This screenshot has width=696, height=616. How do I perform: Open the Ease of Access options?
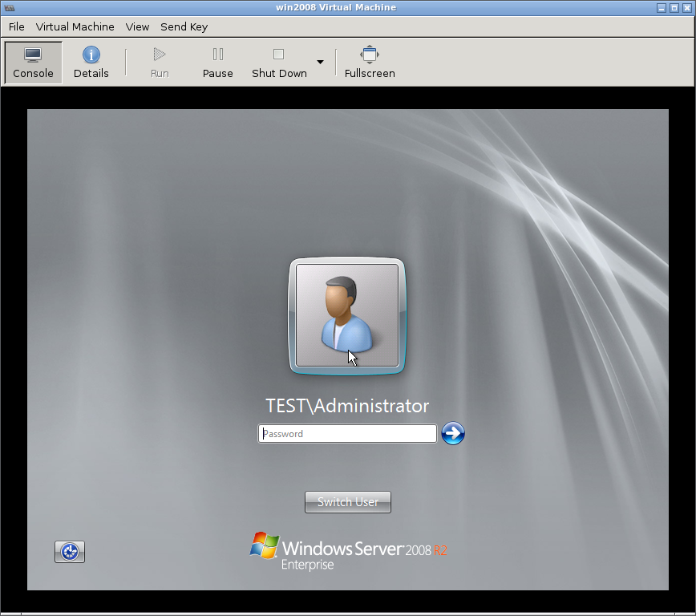(70, 552)
